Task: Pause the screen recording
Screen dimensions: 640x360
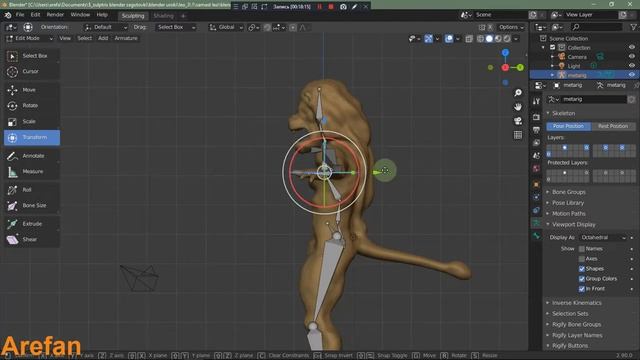Action: pyautogui.click(x=320, y=7)
